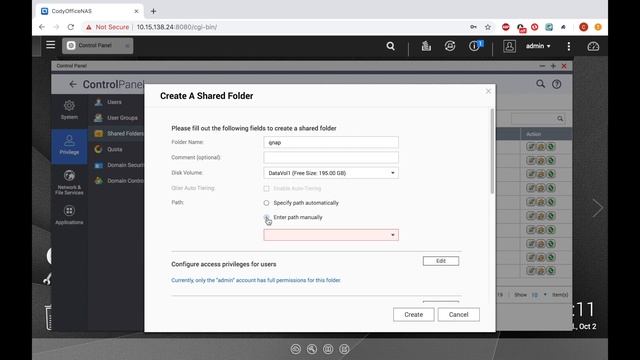Select Enter path manually radio button
Image resolution: width=640 pixels, height=360 pixels.
[x=266, y=217]
